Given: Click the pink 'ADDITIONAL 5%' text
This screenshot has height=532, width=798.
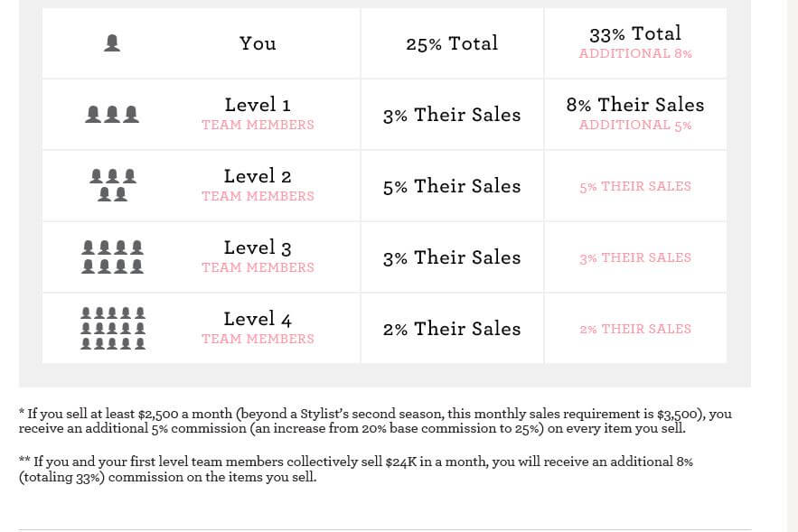Looking at the screenshot, I should 635,126.
